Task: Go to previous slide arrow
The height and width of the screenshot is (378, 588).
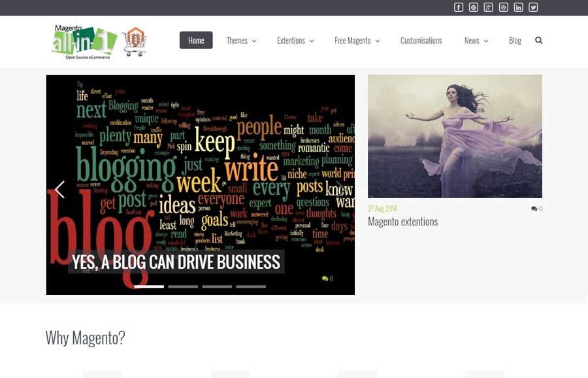Action: coord(59,189)
